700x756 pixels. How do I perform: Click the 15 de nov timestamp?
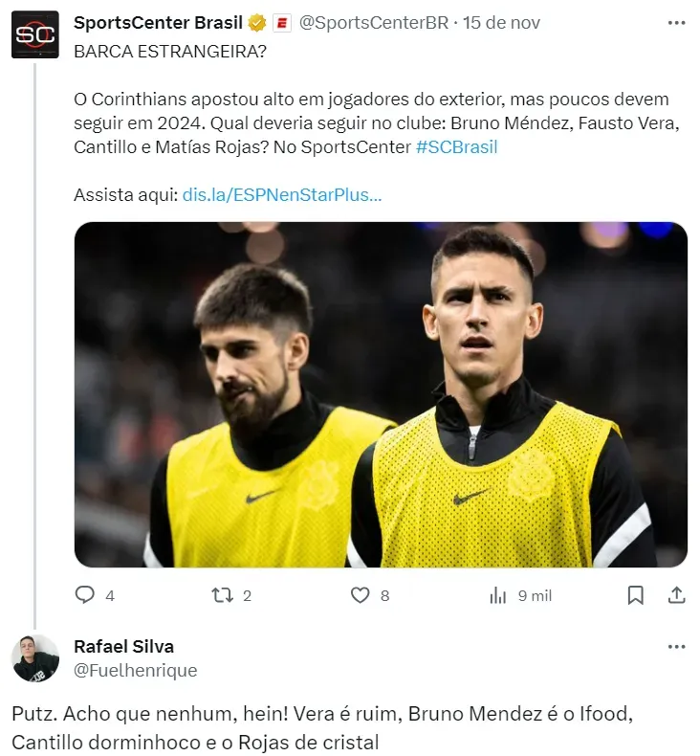(x=501, y=23)
